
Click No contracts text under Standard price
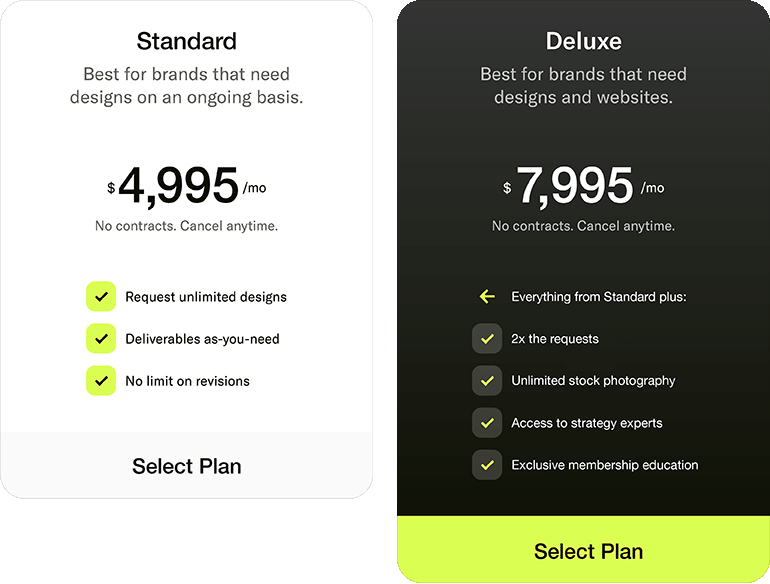187,226
